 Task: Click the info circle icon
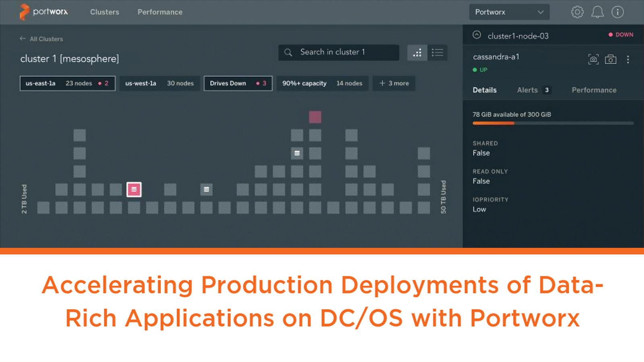[x=617, y=12]
